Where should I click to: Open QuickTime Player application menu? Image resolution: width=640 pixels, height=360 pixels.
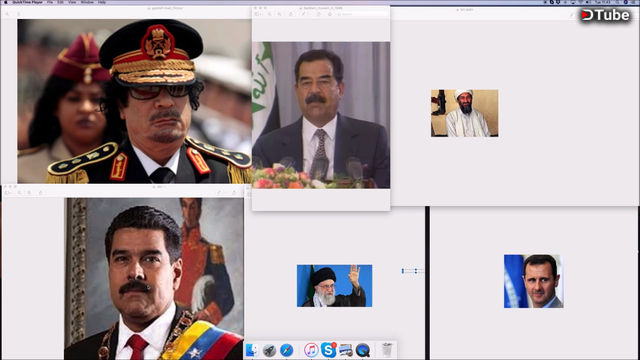[27, 2]
